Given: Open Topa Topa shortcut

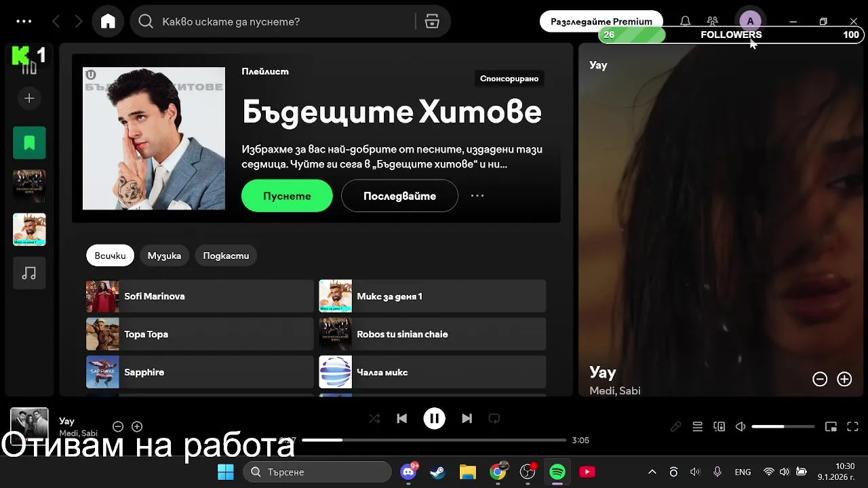Looking at the screenshot, I should pos(199,334).
